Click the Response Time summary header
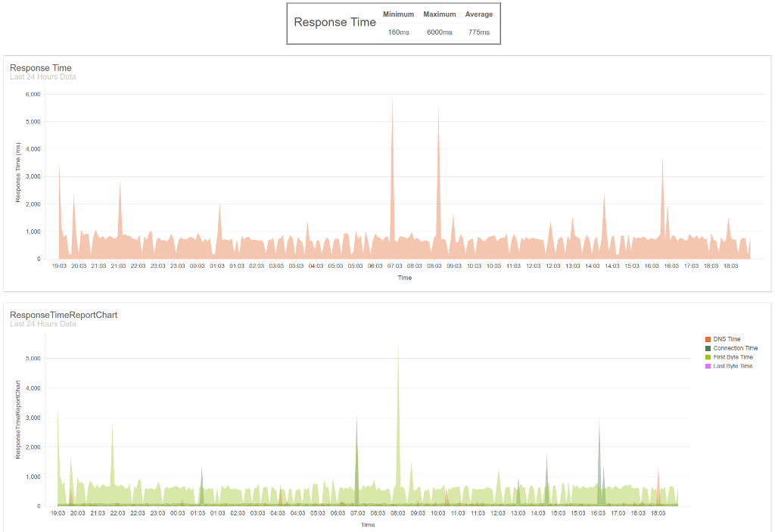Image resolution: width=775 pixels, height=532 pixels. 335,22
